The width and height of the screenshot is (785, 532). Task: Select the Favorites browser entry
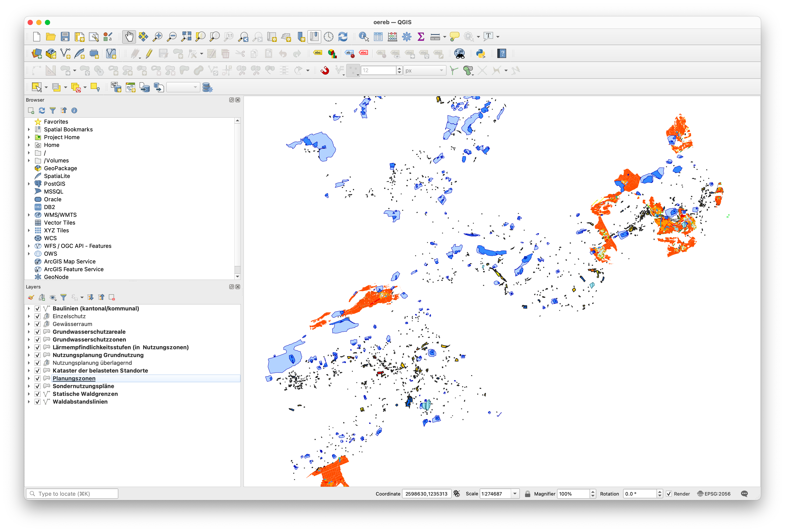coord(56,121)
